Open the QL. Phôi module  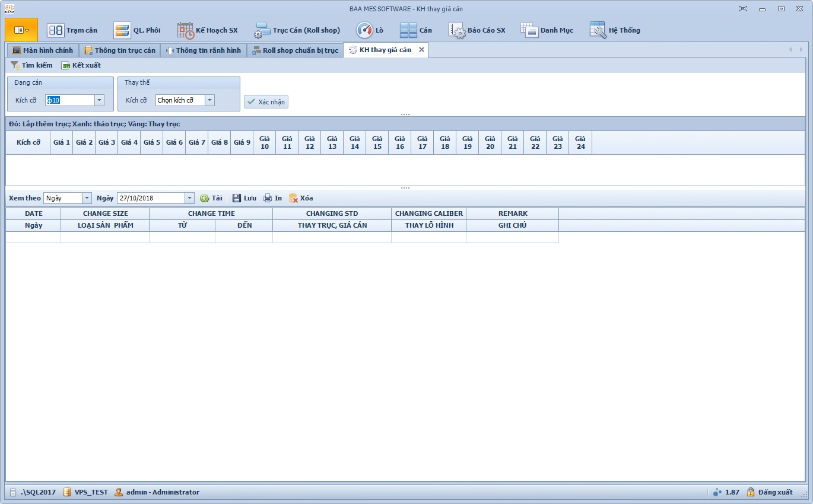[x=137, y=30]
